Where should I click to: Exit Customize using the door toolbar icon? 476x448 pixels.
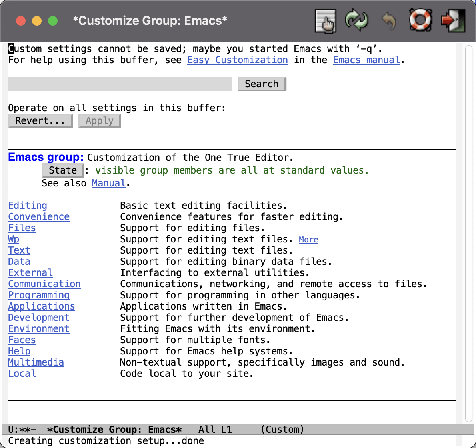(x=452, y=21)
